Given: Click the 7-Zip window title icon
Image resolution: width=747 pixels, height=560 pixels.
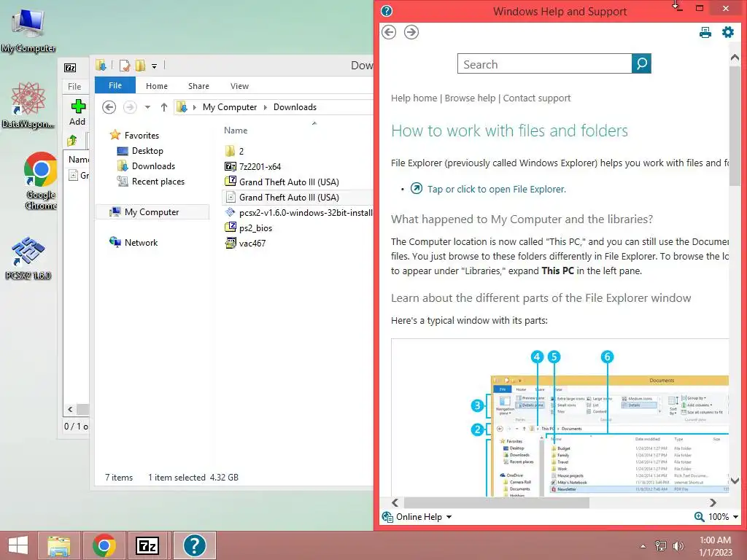Looking at the screenshot, I should (x=70, y=68).
